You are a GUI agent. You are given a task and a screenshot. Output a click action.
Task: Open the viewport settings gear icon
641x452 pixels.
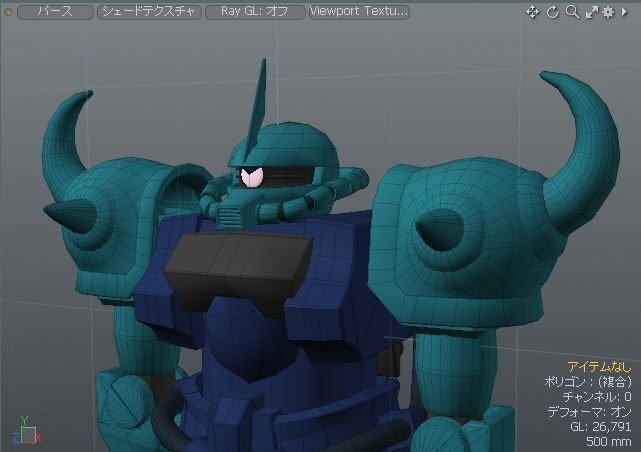point(608,13)
